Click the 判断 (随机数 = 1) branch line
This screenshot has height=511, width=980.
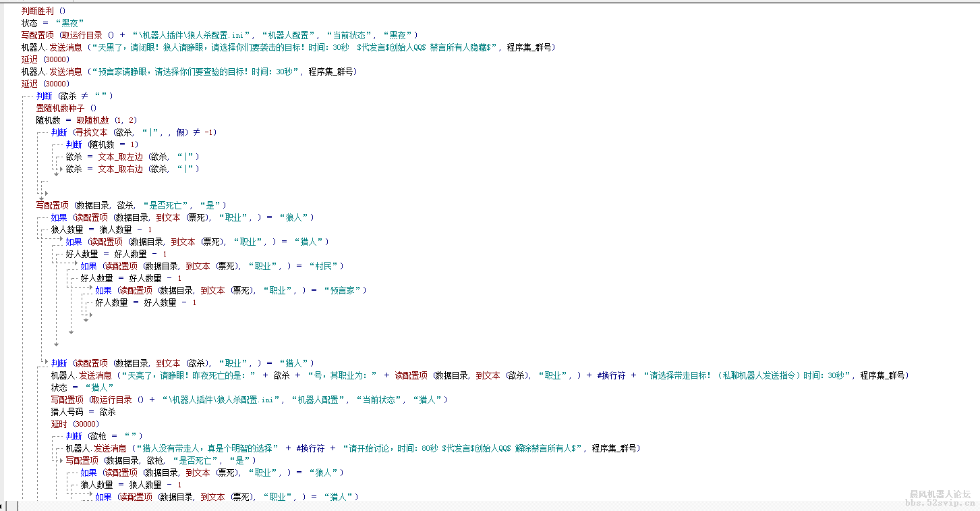point(102,144)
